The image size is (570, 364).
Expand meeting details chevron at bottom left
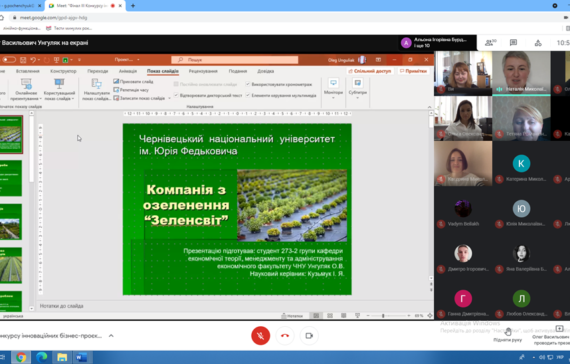(x=111, y=336)
